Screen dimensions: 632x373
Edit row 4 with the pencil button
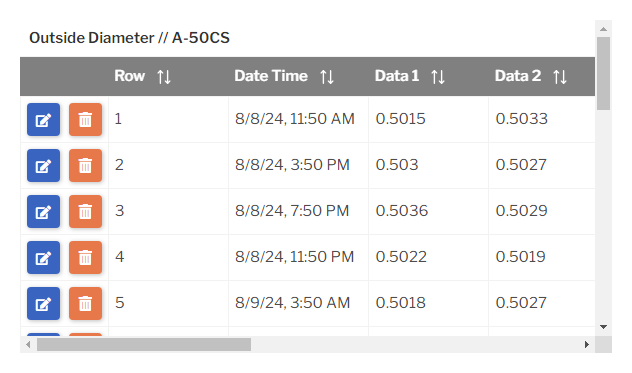pos(44,257)
